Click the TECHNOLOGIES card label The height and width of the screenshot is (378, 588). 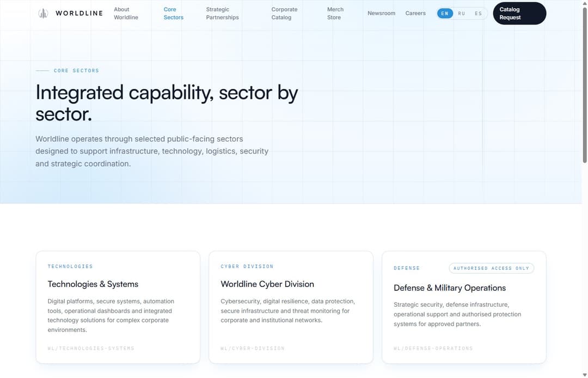tap(70, 266)
